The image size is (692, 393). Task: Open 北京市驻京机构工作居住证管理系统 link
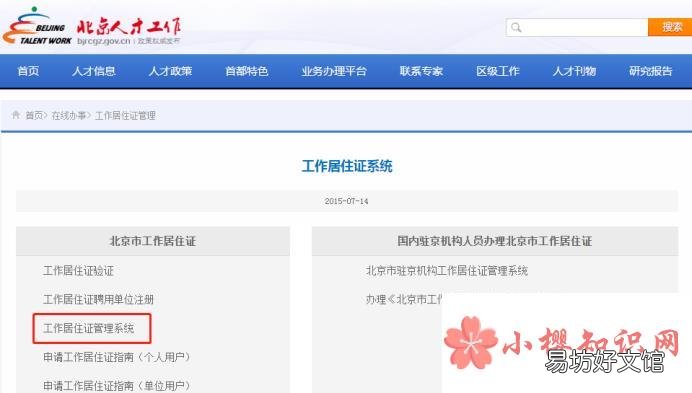coord(447,271)
